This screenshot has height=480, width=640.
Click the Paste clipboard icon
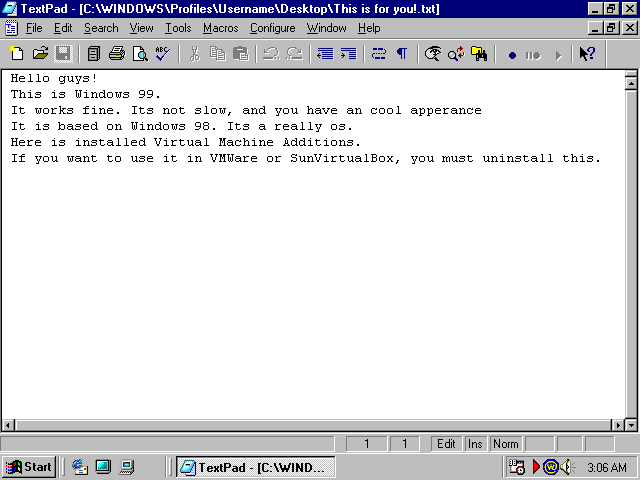click(241, 53)
